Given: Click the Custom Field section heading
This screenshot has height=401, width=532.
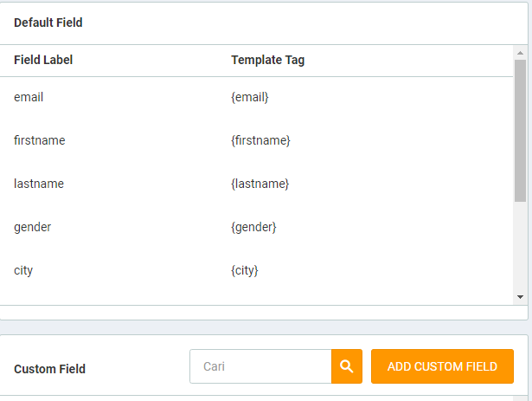Looking at the screenshot, I should 49,369.
